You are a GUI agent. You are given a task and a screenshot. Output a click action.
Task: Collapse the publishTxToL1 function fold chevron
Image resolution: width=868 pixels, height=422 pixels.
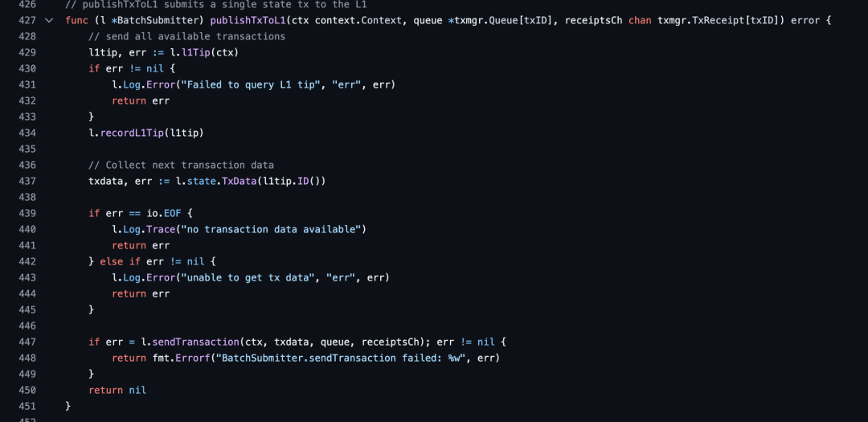(x=49, y=20)
